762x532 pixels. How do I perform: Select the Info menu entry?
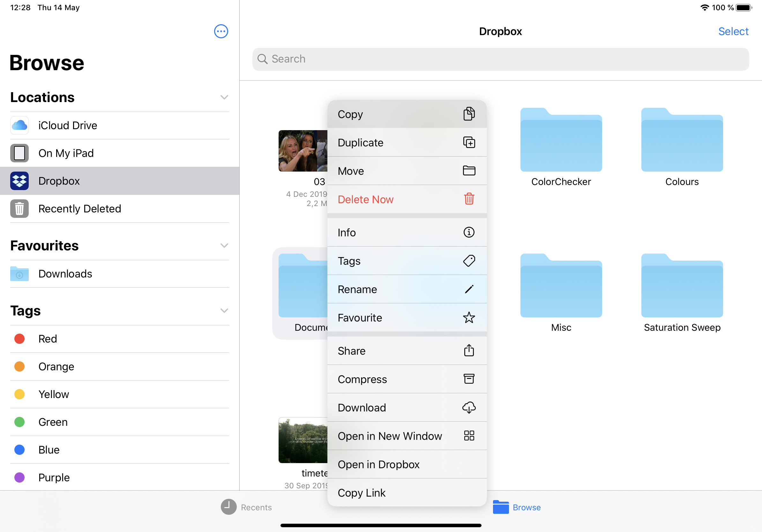tap(407, 232)
